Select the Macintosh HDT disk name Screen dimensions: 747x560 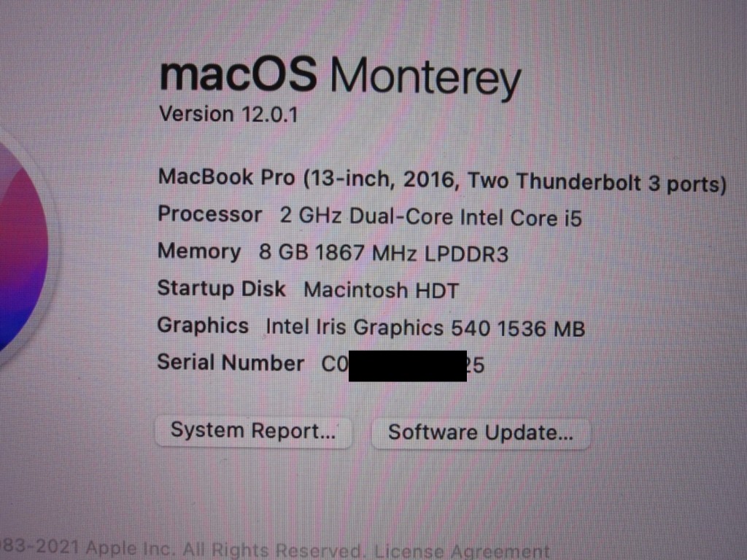point(381,290)
